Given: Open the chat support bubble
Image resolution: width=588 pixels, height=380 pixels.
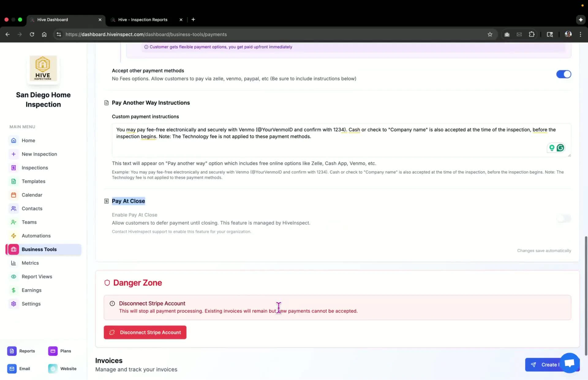Looking at the screenshot, I should click(x=569, y=363).
